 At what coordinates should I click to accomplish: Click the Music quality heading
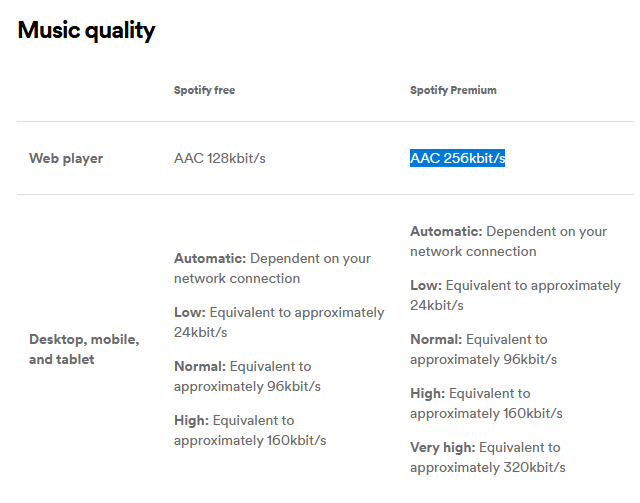(86, 31)
